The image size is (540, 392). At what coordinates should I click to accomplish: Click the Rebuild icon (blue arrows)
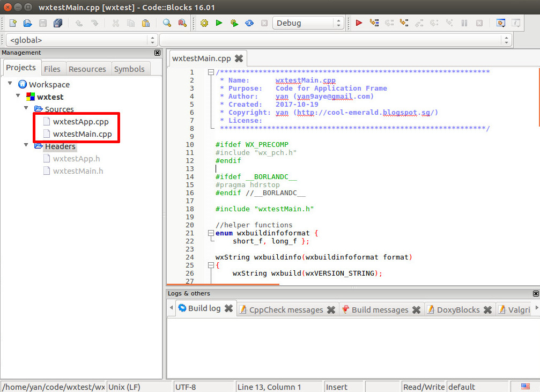point(247,23)
